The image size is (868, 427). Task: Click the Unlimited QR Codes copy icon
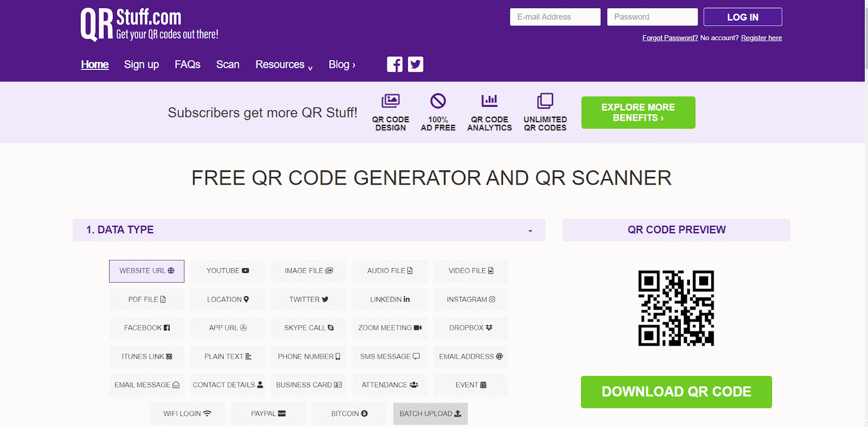point(545,101)
